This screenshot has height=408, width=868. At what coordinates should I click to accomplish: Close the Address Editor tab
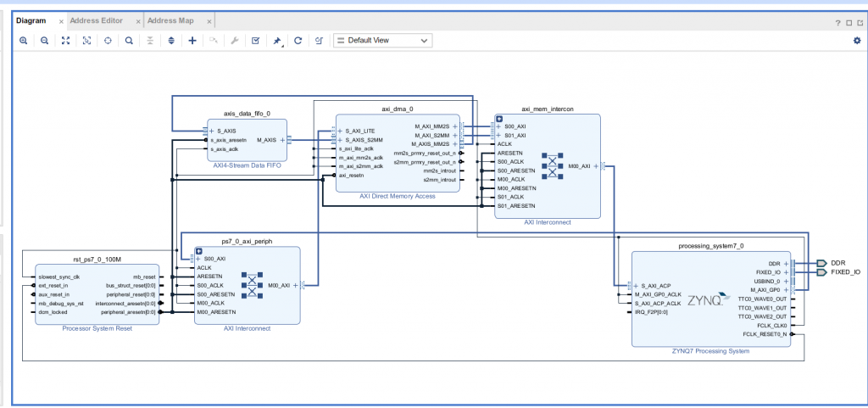(x=137, y=21)
